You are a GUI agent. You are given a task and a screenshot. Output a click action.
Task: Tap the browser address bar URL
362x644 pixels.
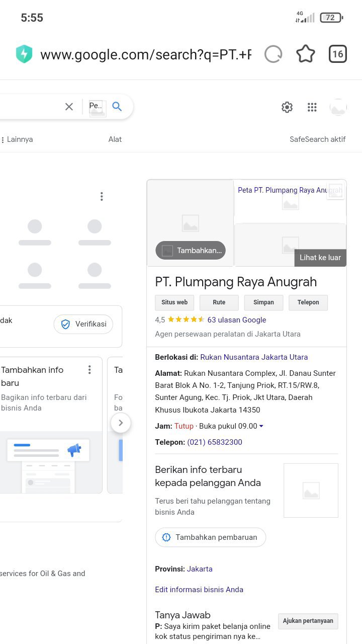(x=146, y=54)
